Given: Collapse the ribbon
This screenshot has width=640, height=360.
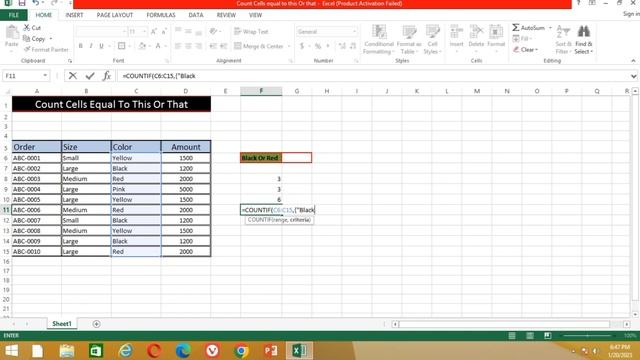Looking at the screenshot, I should (x=633, y=61).
